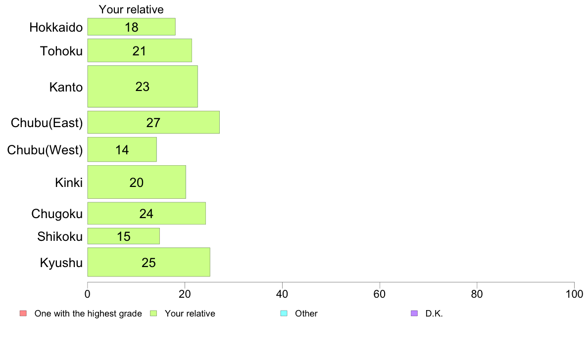Click the 'Other' legend label text

point(306,314)
